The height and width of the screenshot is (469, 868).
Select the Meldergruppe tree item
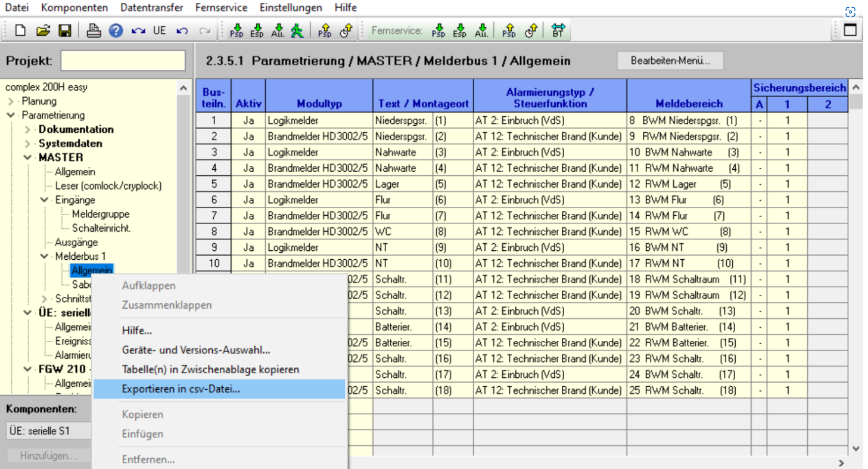point(101,214)
